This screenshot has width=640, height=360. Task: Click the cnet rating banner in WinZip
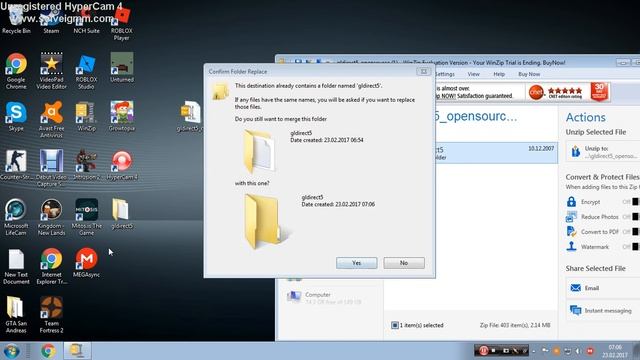(569, 93)
